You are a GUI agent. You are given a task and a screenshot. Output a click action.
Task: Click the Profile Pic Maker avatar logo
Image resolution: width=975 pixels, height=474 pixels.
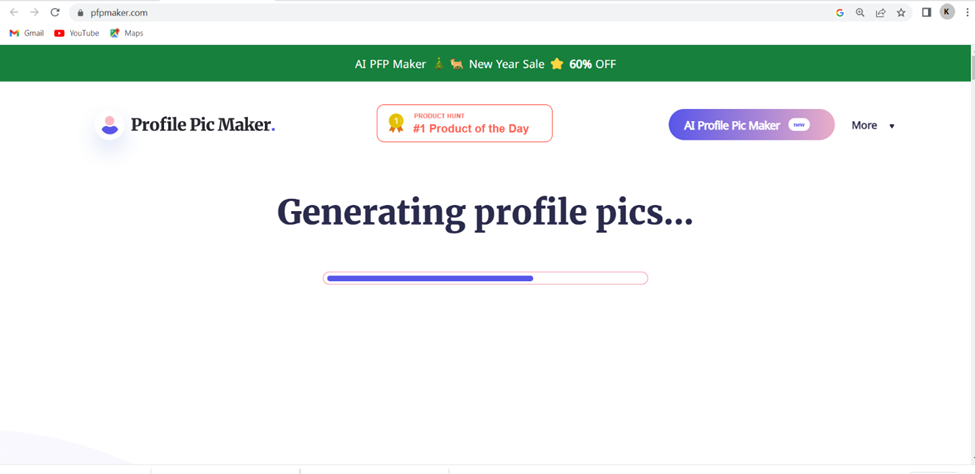pyautogui.click(x=109, y=125)
